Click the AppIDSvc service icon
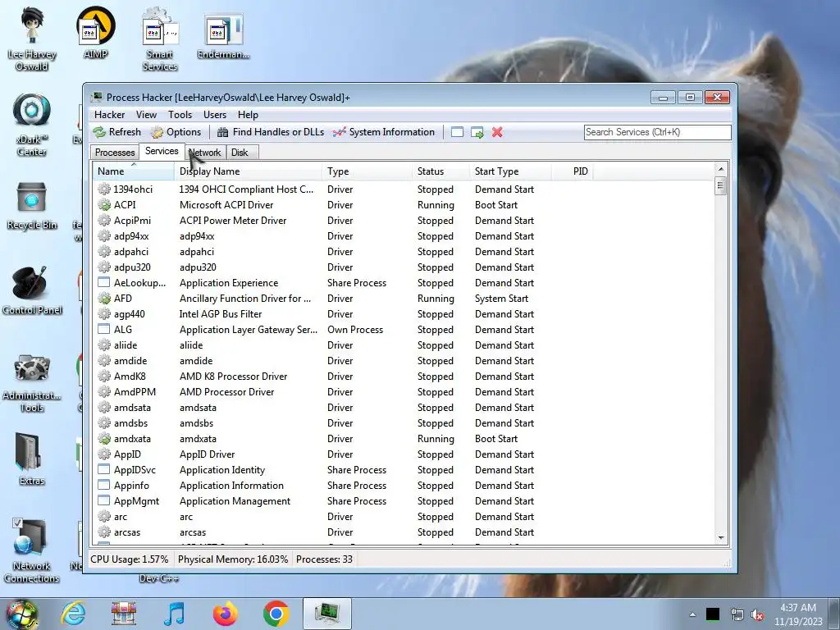 104,470
